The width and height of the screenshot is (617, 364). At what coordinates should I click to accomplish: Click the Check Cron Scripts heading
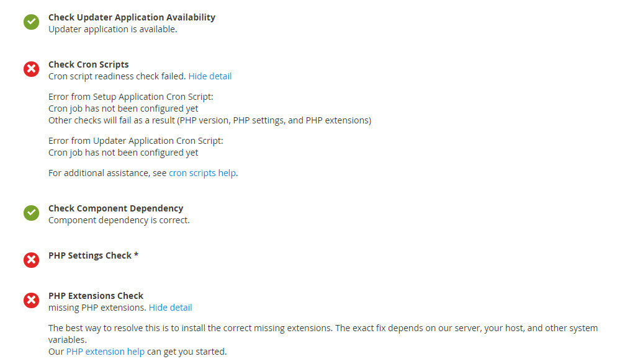pyautogui.click(x=89, y=64)
